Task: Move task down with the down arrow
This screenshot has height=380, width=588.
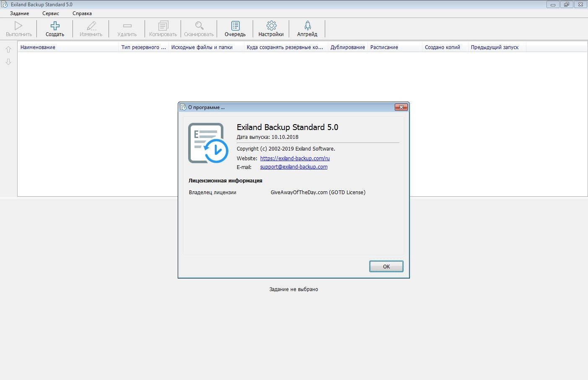Action: click(x=8, y=62)
